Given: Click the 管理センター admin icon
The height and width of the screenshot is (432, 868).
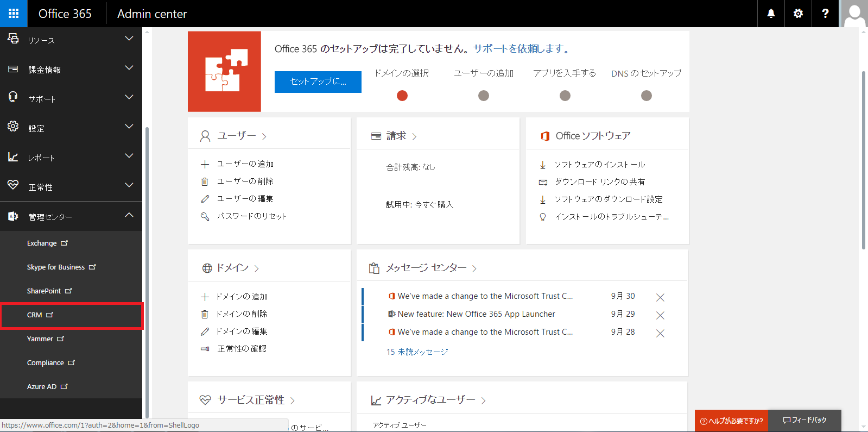Looking at the screenshot, I should [x=13, y=216].
